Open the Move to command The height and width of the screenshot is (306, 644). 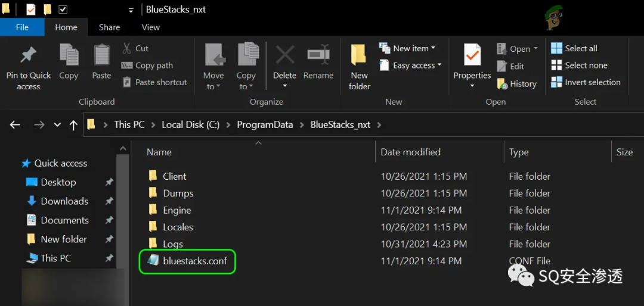coord(213,67)
